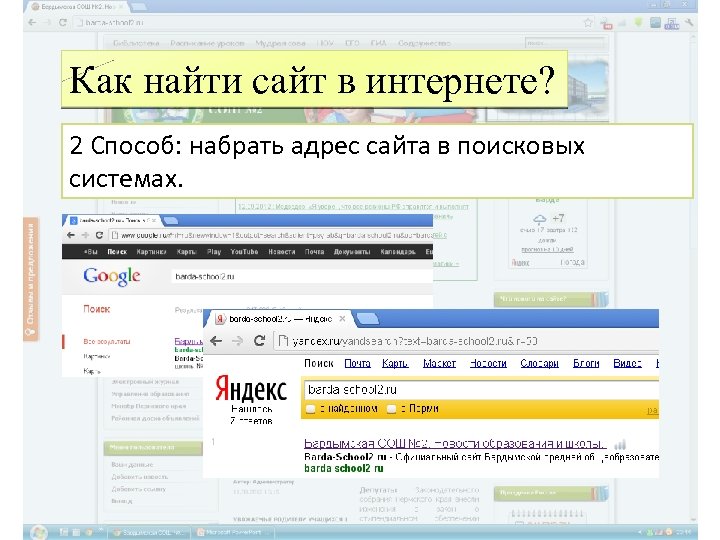The width and height of the screenshot is (720, 540).
Task: Close the Yandex barda-school2 tab
Action: (x=342, y=318)
